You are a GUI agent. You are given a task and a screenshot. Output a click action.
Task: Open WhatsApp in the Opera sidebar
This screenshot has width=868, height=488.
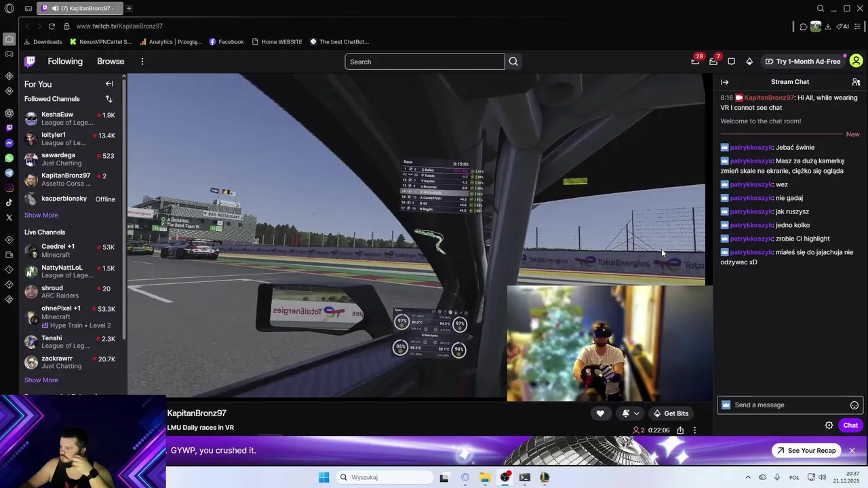point(9,158)
